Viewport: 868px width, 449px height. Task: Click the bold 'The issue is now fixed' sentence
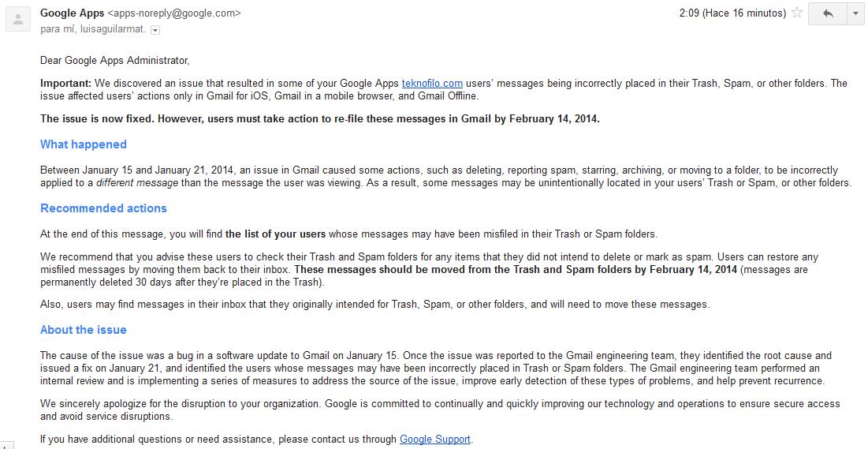pos(320,118)
